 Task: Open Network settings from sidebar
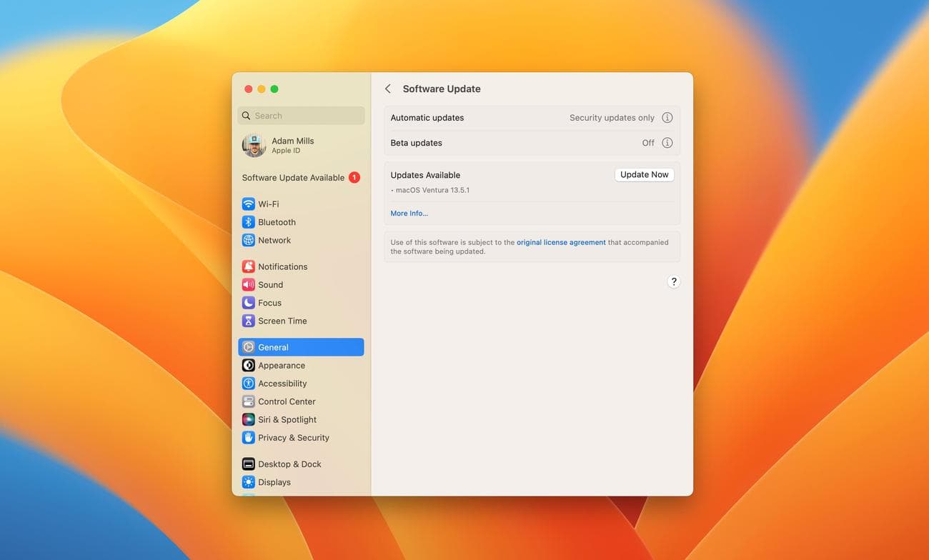click(x=248, y=240)
